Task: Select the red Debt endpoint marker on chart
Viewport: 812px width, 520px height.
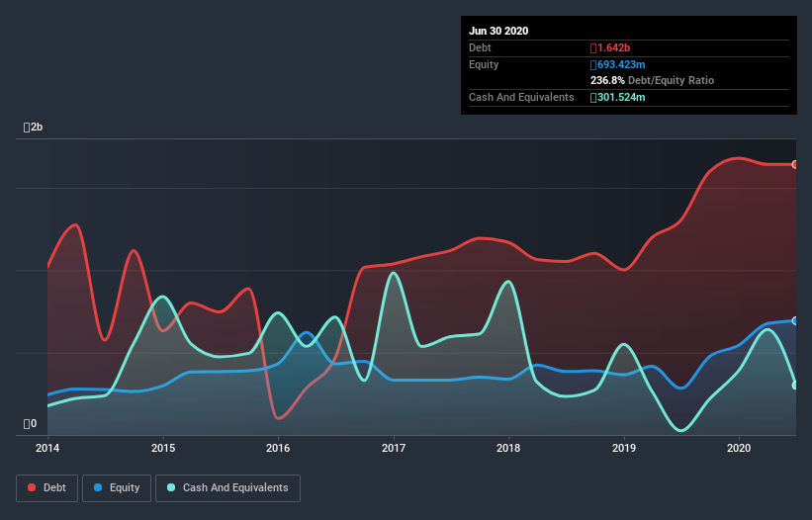Action: 795,164
